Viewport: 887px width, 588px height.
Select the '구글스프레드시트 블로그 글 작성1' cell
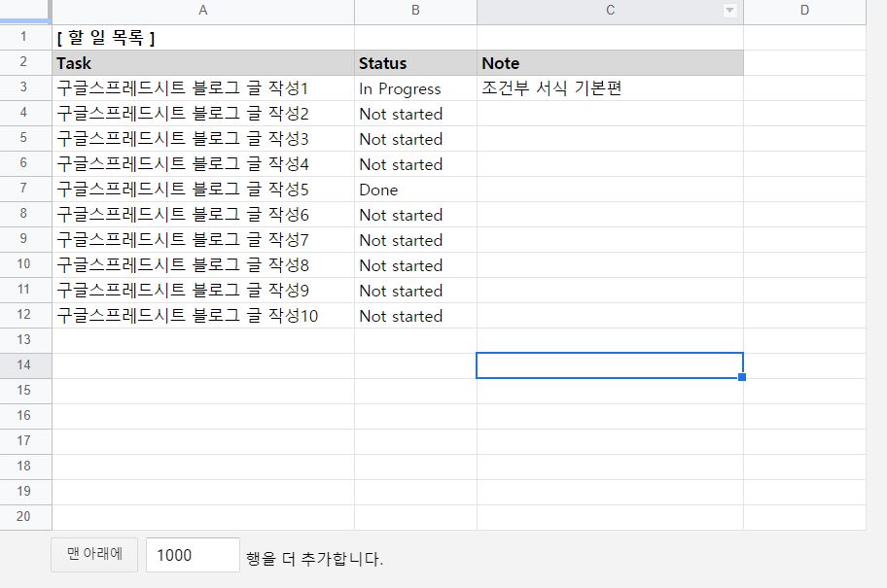click(x=203, y=88)
